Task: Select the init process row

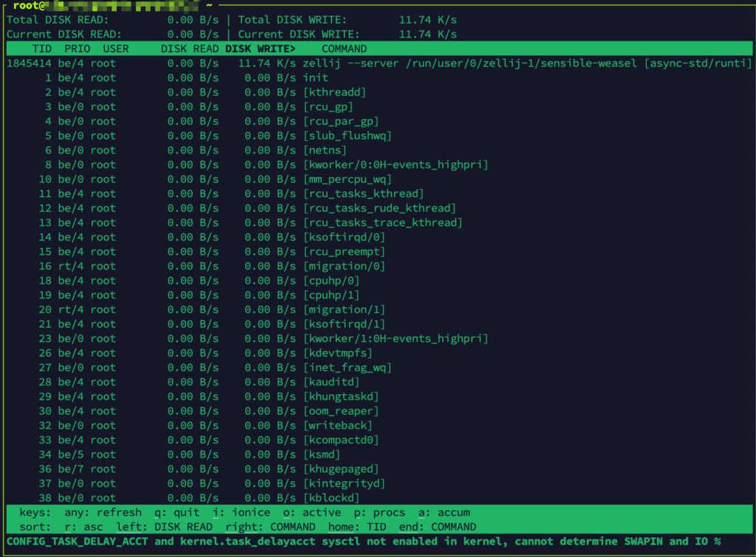Action: point(315,78)
